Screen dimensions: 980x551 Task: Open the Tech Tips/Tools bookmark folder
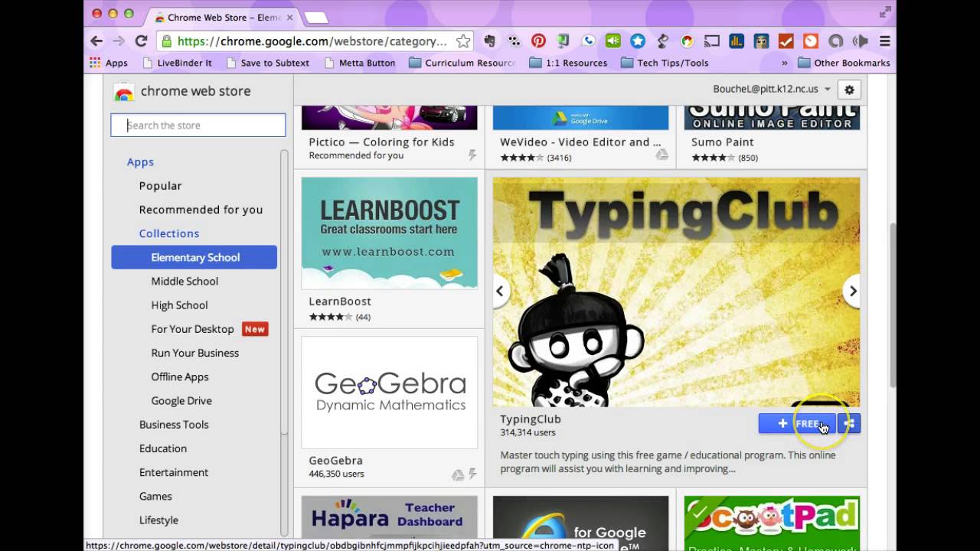pos(665,63)
